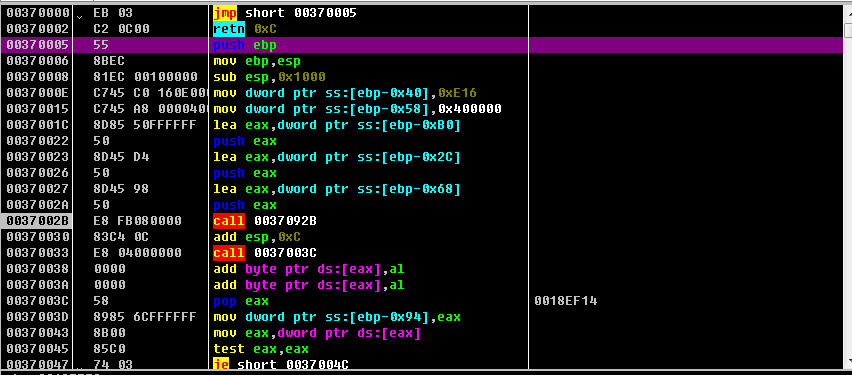
Task: Click hex bytes E8 04000000
Action: click(x=137, y=253)
